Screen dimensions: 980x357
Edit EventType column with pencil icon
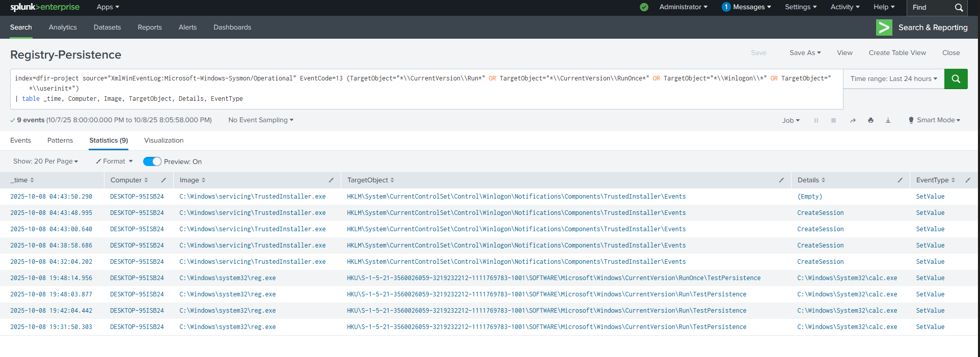[x=968, y=180]
